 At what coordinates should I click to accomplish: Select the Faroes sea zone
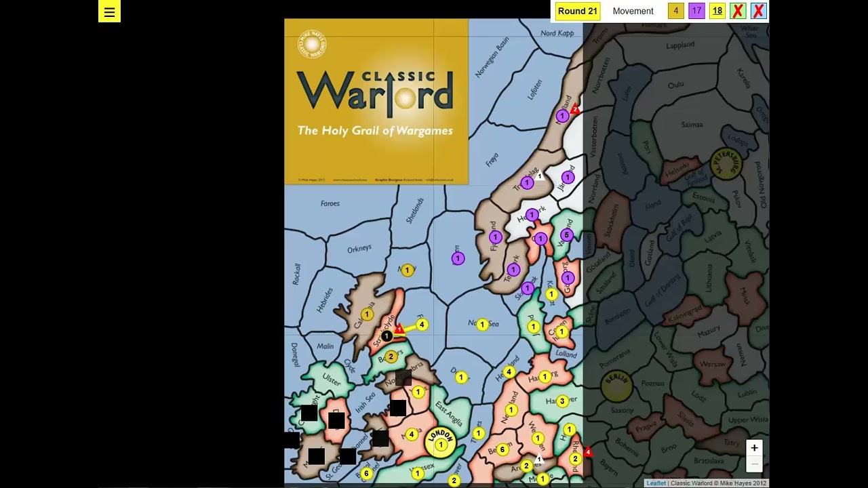[x=330, y=203]
